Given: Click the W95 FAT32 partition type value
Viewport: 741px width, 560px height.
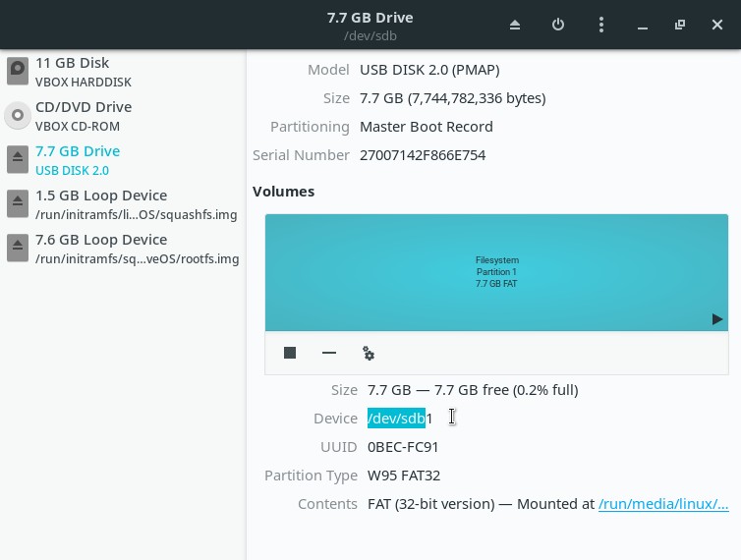Looking at the screenshot, I should [x=404, y=475].
